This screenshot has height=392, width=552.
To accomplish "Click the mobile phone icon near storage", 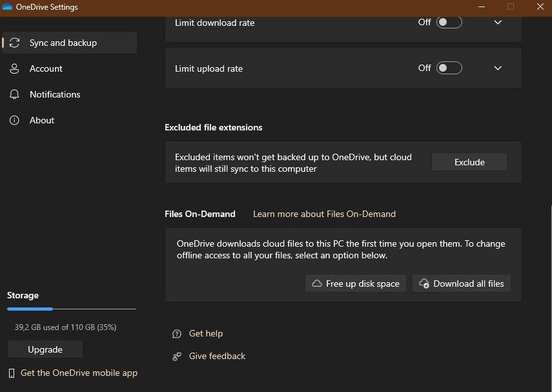I will [12, 373].
